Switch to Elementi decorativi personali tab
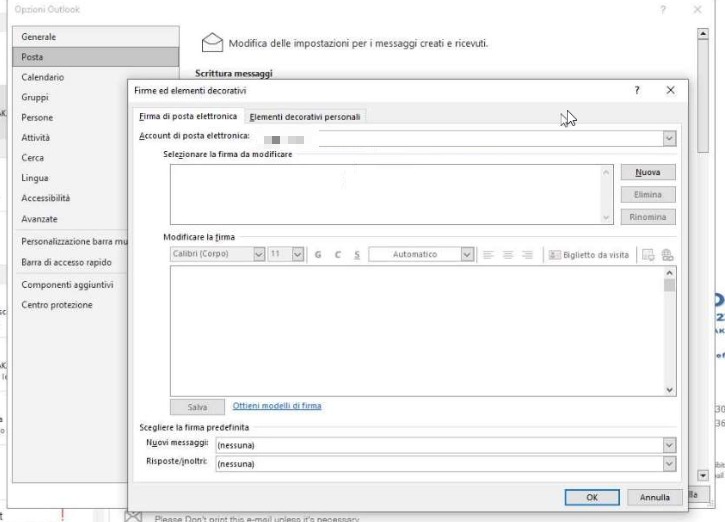This screenshot has height=522, width=725. click(305, 117)
